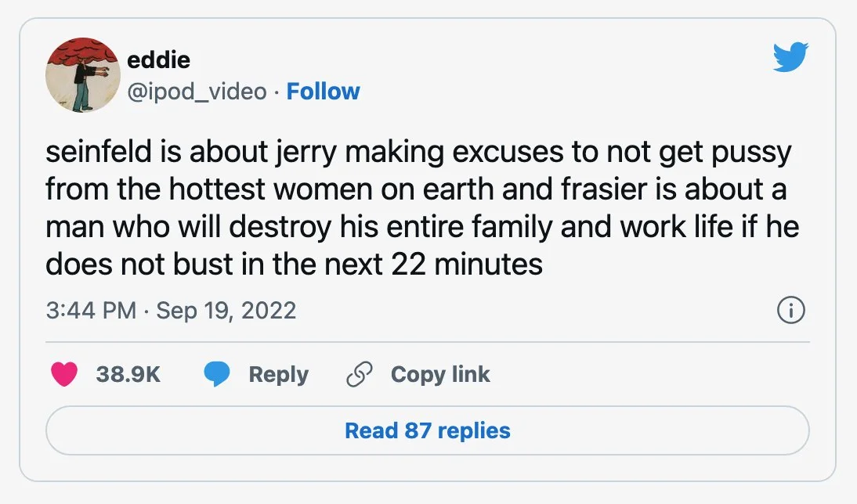Click the "Reply" text label
The height and width of the screenshot is (504, 857).
pos(278,375)
